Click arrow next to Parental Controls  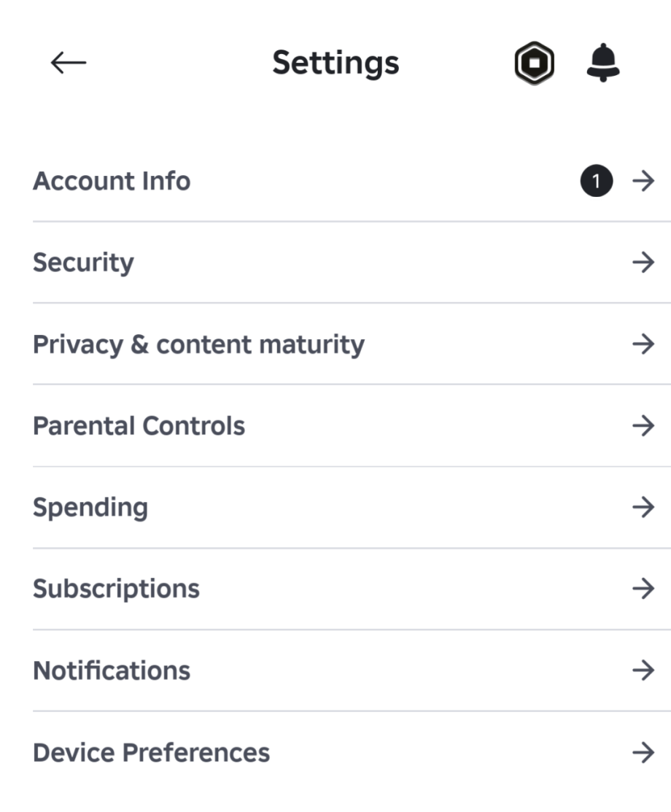(x=643, y=426)
